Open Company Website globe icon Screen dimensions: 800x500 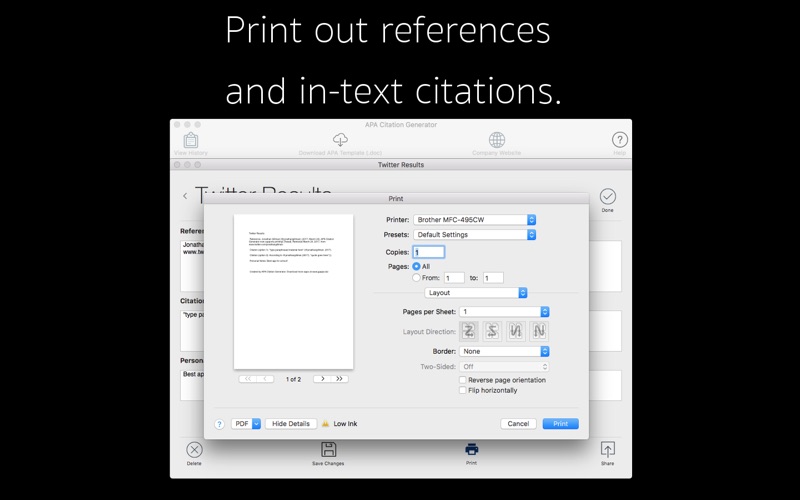[496, 140]
